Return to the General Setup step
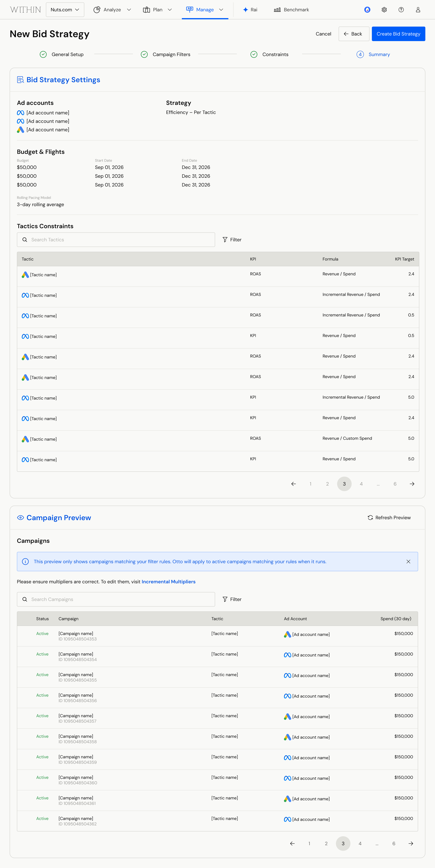This screenshot has height=868, width=435. (62, 54)
